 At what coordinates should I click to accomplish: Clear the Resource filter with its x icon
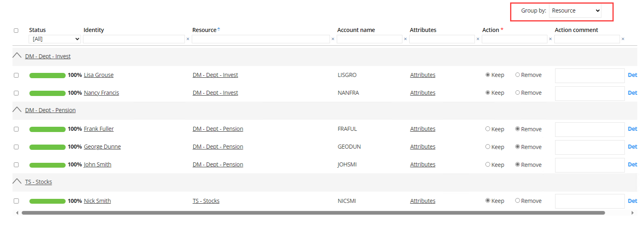point(333,39)
